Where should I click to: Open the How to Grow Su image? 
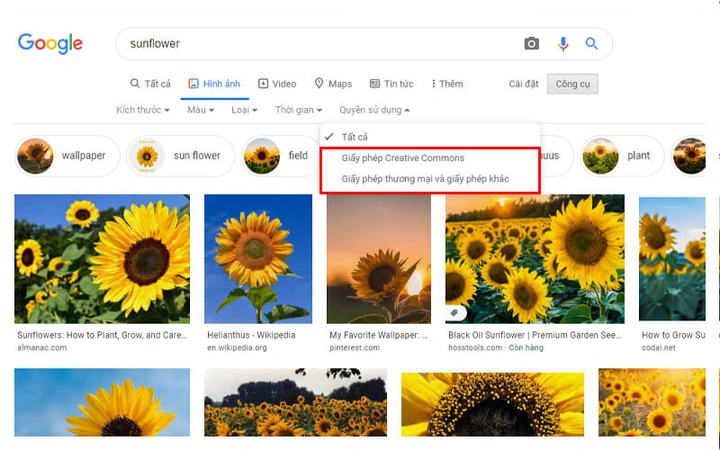pos(672,259)
